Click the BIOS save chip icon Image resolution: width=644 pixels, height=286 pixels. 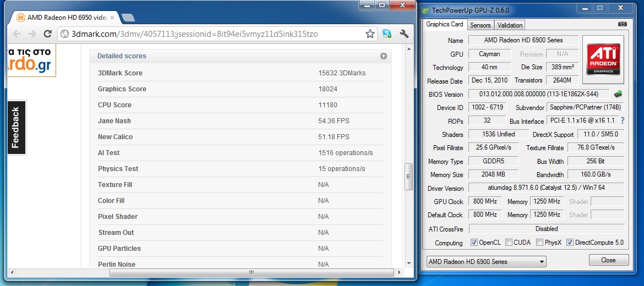[x=618, y=94]
